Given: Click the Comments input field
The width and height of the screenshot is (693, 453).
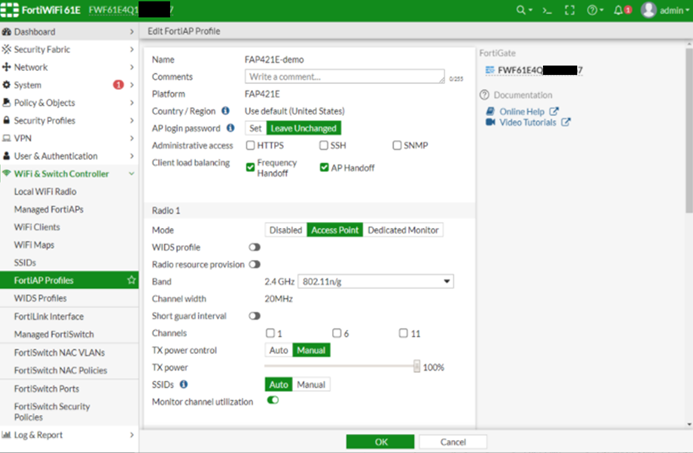Looking at the screenshot, I should pos(345,76).
